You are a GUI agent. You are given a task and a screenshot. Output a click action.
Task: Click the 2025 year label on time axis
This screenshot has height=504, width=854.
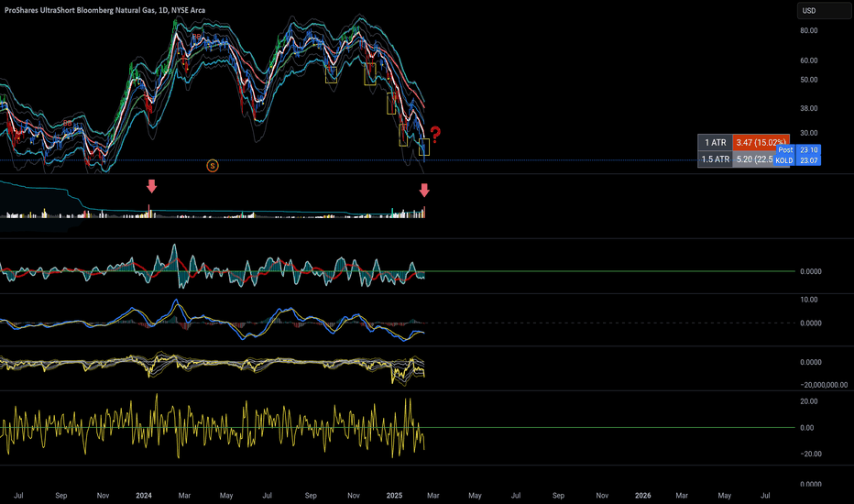coord(394,495)
